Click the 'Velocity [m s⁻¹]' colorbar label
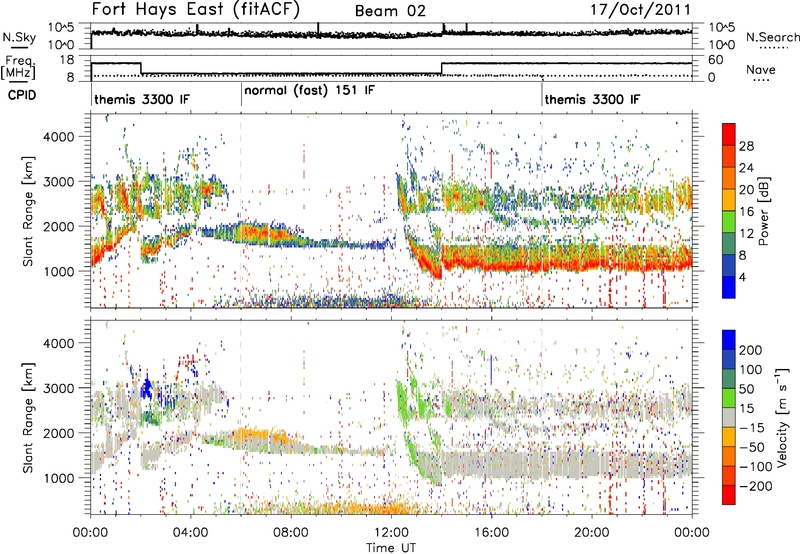The image size is (800, 554). pos(781,417)
